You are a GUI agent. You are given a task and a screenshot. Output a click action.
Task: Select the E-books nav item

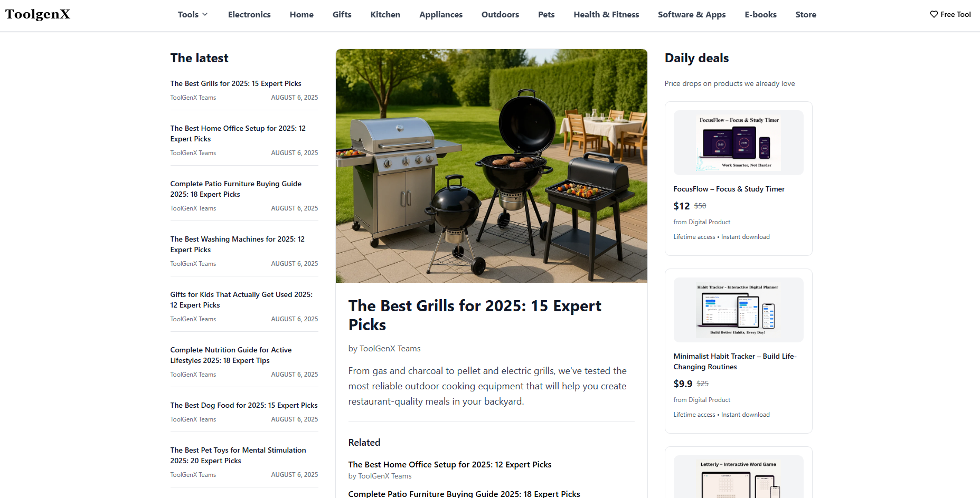[x=760, y=15]
